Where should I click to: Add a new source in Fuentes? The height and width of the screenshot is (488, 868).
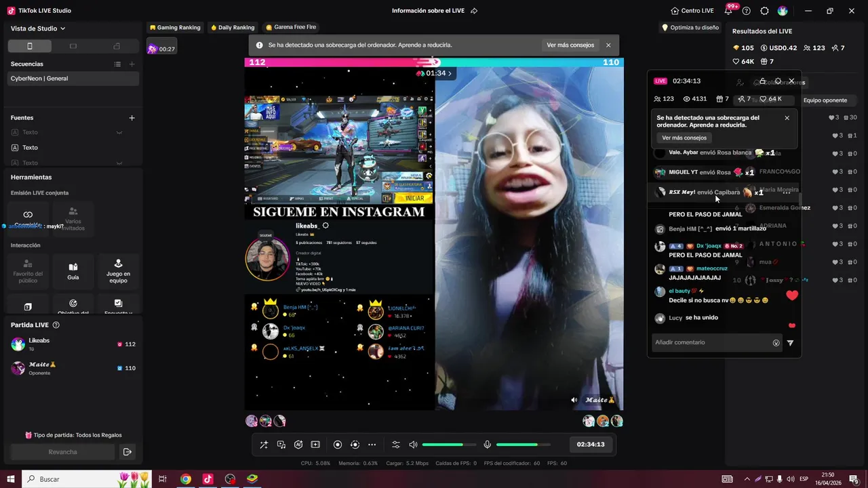point(132,118)
